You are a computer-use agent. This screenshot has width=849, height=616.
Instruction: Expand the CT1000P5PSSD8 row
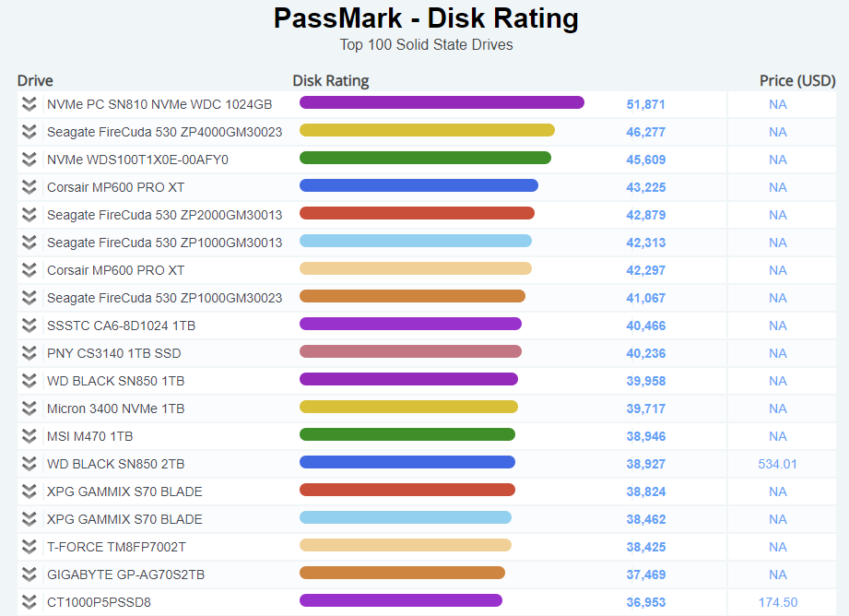[x=29, y=602]
